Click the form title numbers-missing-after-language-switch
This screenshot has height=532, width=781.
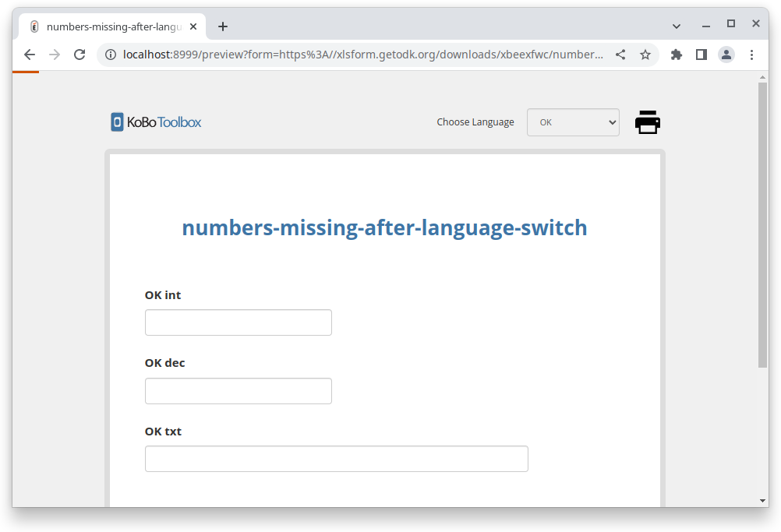coord(384,228)
